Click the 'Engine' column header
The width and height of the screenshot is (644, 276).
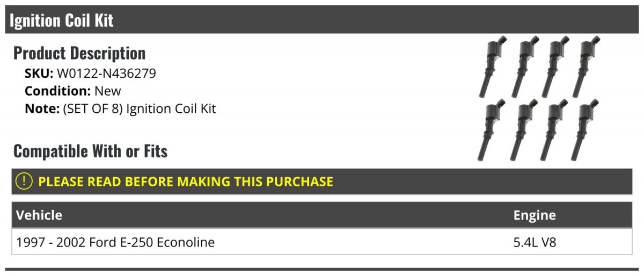coord(535,215)
